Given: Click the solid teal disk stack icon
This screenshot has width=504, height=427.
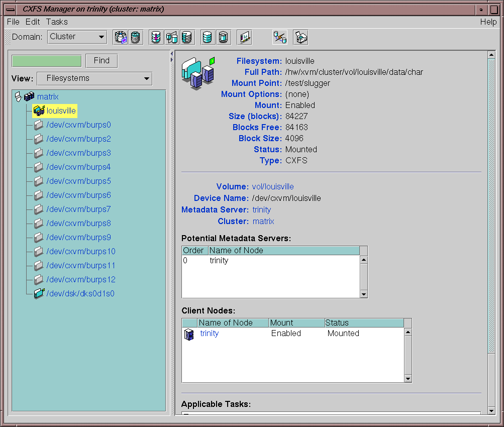Looking at the screenshot, I should (208, 37).
